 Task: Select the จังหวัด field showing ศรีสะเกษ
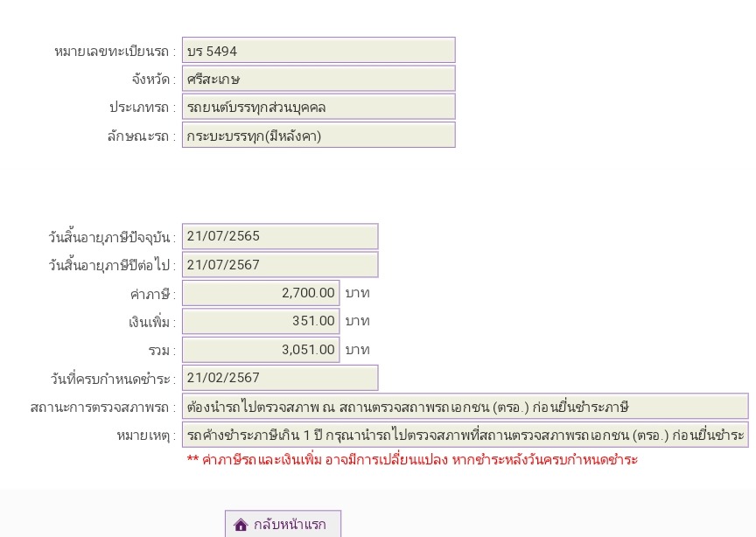pos(318,79)
